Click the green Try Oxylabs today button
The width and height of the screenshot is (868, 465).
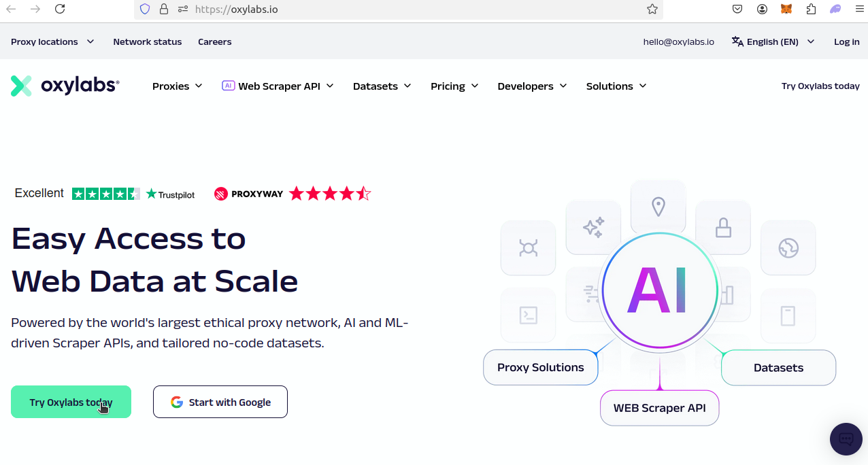(x=71, y=402)
